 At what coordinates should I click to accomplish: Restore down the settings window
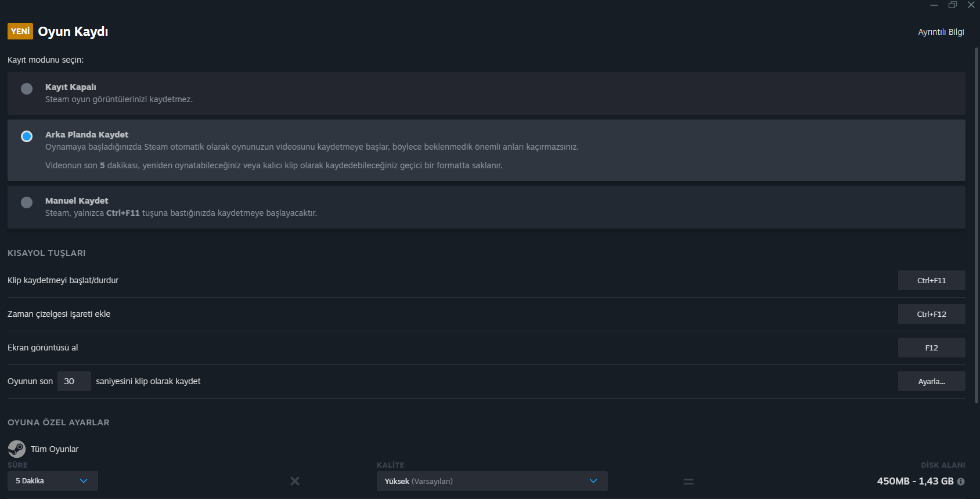coord(953,5)
